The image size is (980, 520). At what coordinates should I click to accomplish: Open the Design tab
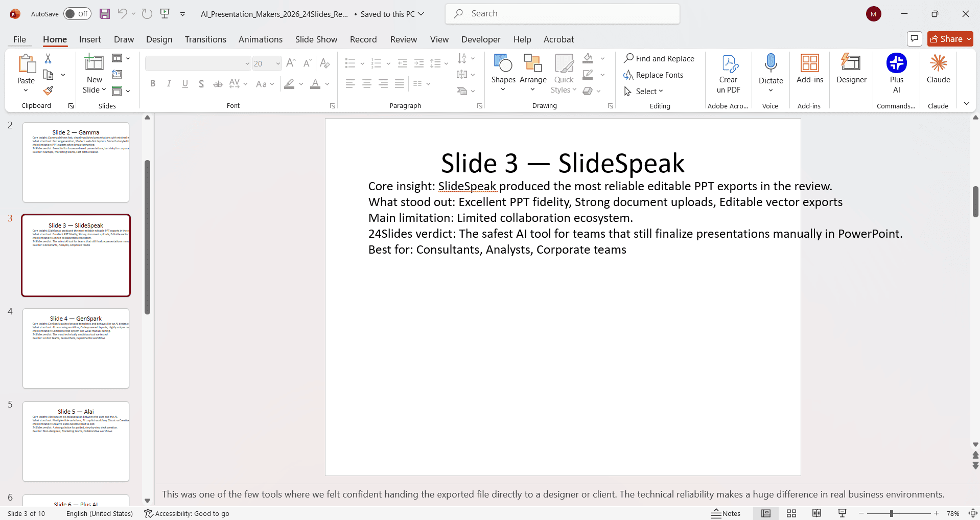(x=159, y=39)
